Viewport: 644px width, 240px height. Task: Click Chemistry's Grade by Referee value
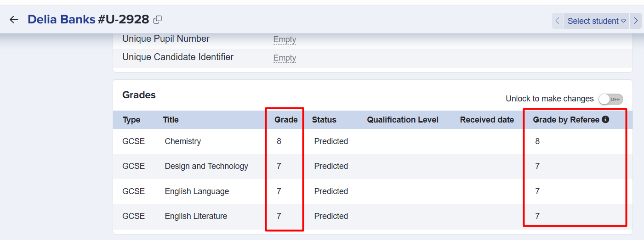(537, 141)
